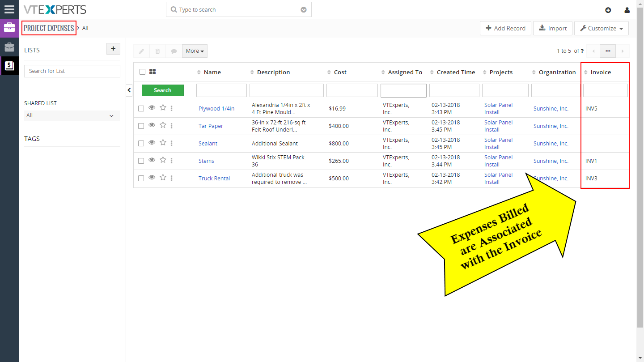
Task: Star the Sealant record
Action: 163,142
